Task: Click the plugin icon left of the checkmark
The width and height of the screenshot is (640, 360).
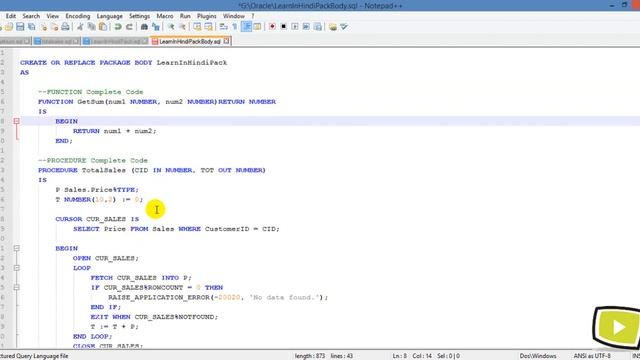Action: click(333, 27)
